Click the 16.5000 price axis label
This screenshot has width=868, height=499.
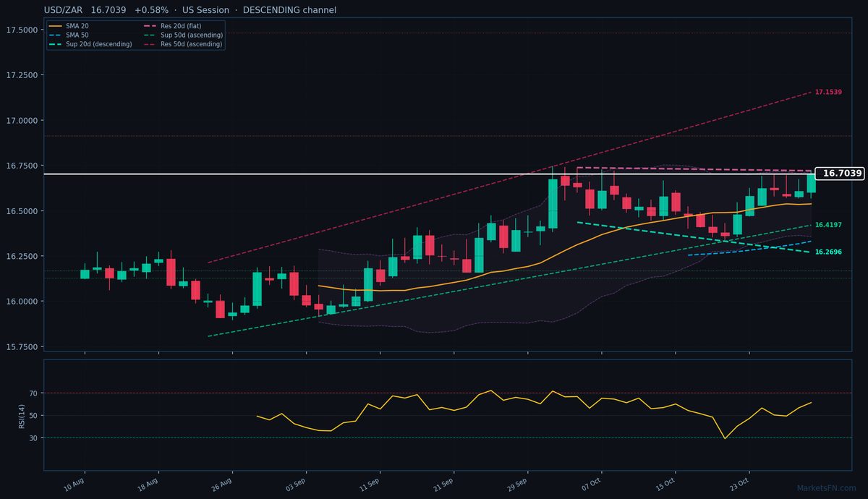[x=22, y=211]
